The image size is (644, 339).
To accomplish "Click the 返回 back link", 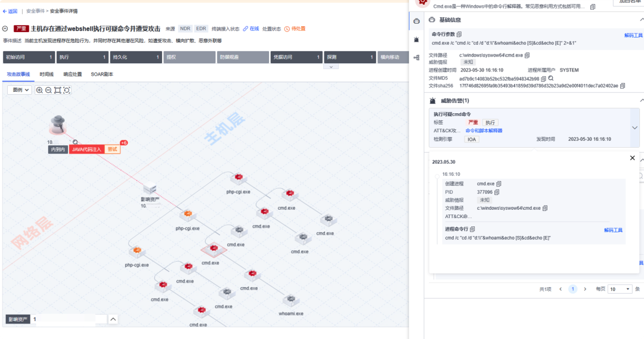I will [10, 11].
